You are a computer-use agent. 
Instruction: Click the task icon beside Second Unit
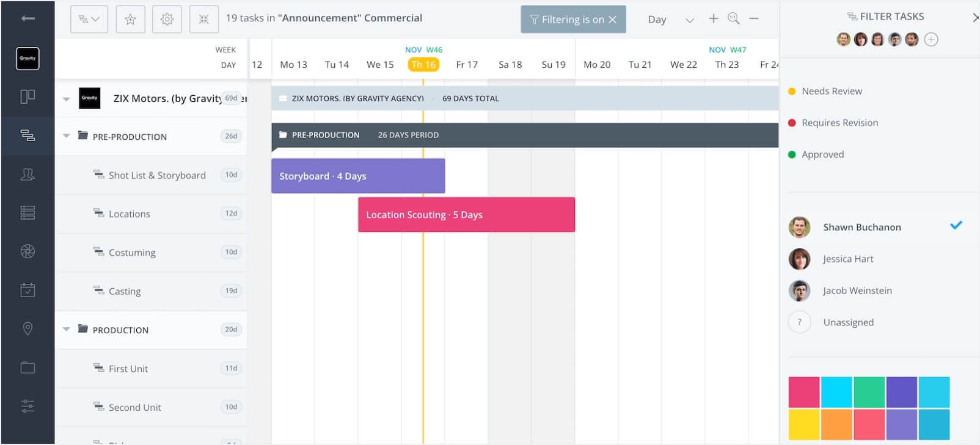click(x=98, y=407)
